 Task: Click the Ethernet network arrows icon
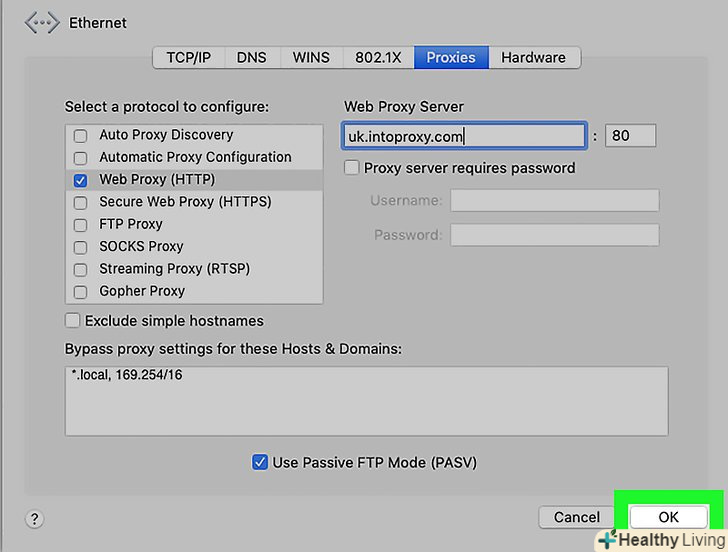[x=42, y=22]
